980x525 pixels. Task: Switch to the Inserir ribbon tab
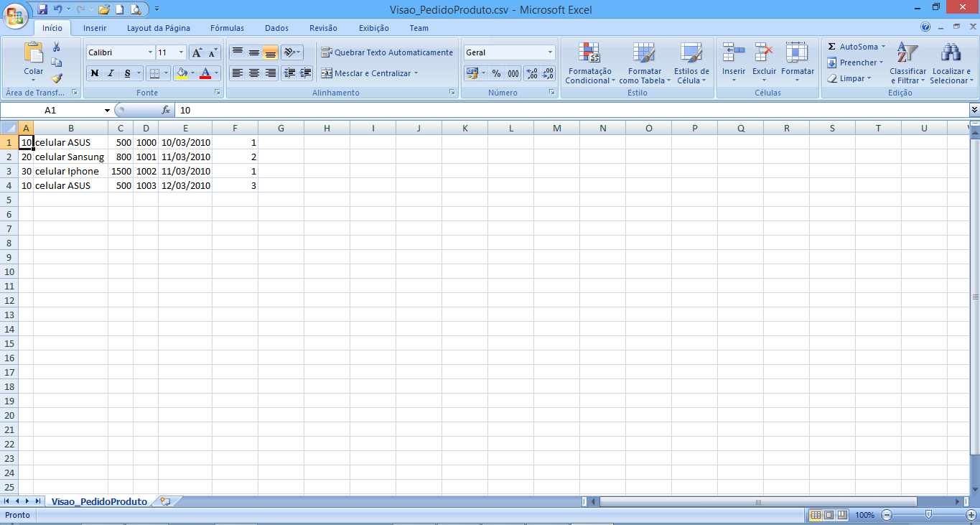pyautogui.click(x=95, y=28)
